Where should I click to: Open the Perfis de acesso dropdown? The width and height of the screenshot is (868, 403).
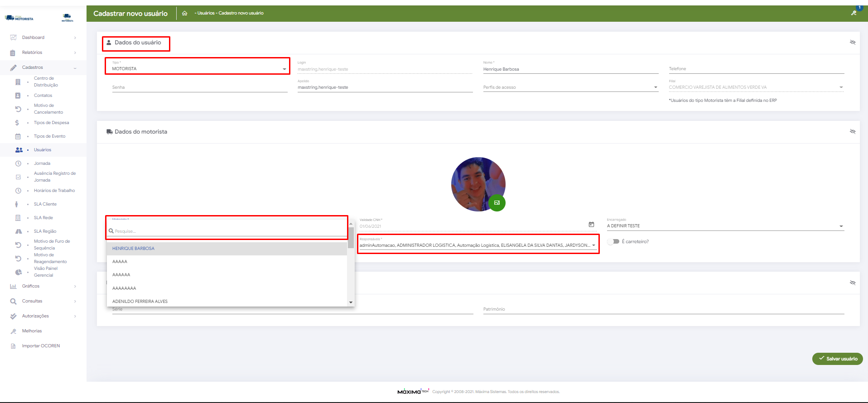570,87
